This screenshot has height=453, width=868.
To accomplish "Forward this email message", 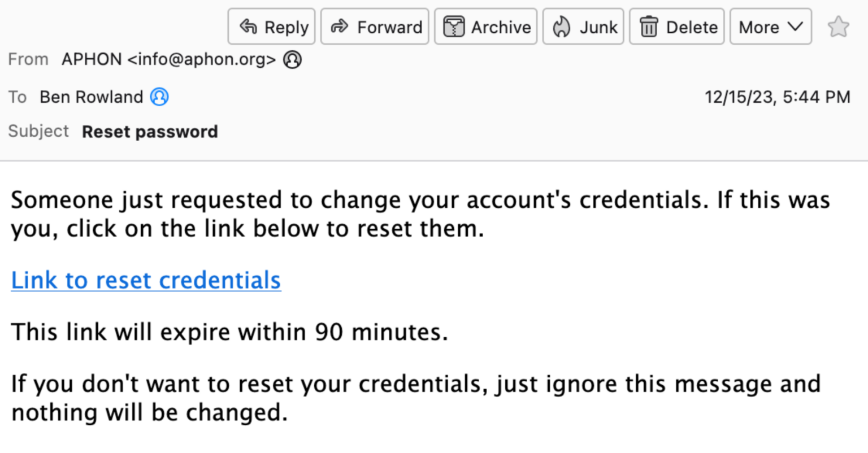I will point(375,27).
